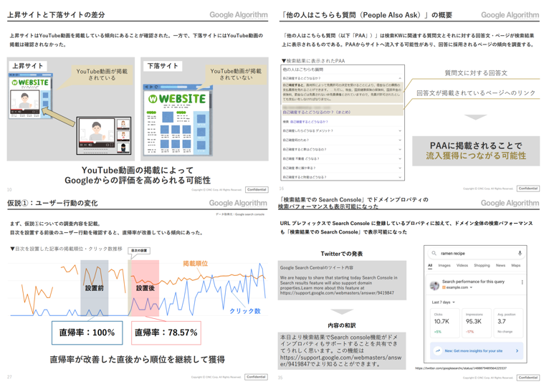Collapse the first expanded PAA question chevron
This screenshot has height=392, width=549.
(x=400, y=78)
